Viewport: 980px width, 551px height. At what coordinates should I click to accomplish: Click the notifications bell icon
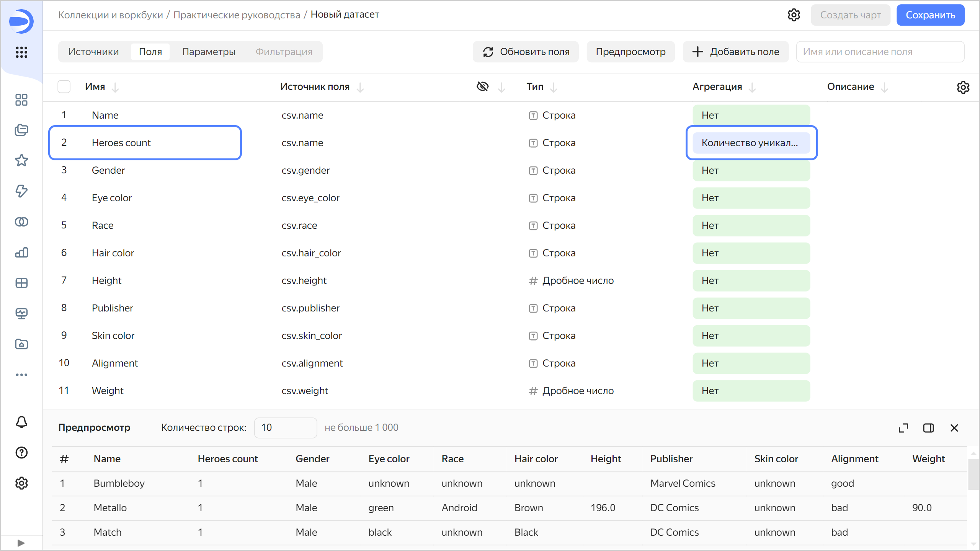(x=21, y=422)
